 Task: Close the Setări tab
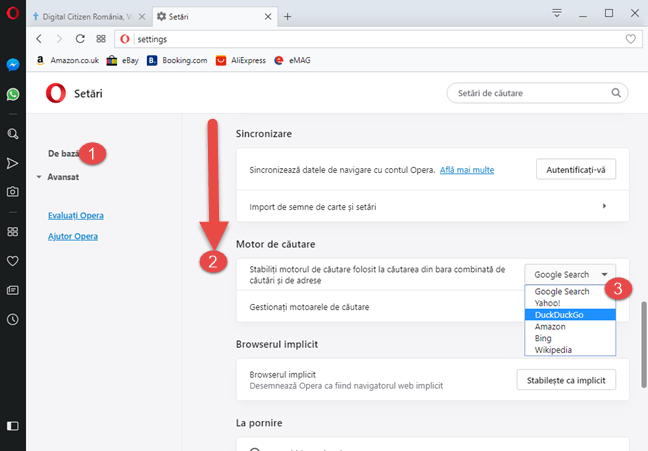click(268, 17)
